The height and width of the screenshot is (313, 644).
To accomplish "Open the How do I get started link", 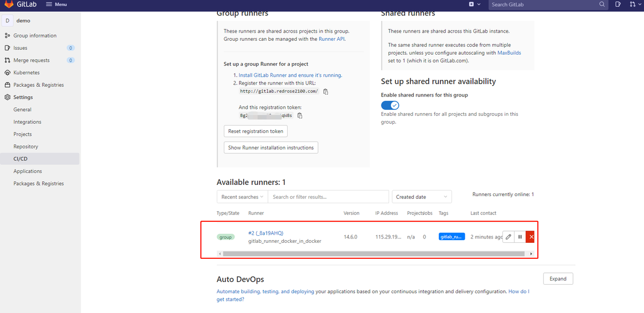I will coord(373,295).
